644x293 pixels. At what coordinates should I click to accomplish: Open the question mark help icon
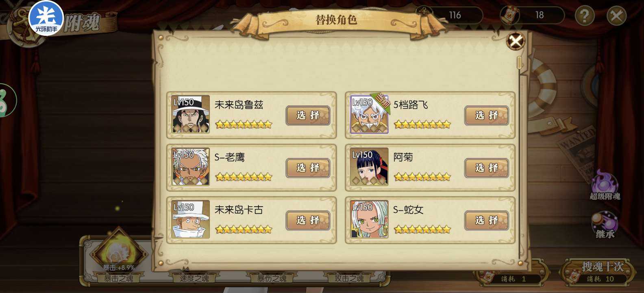click(585, 16)
